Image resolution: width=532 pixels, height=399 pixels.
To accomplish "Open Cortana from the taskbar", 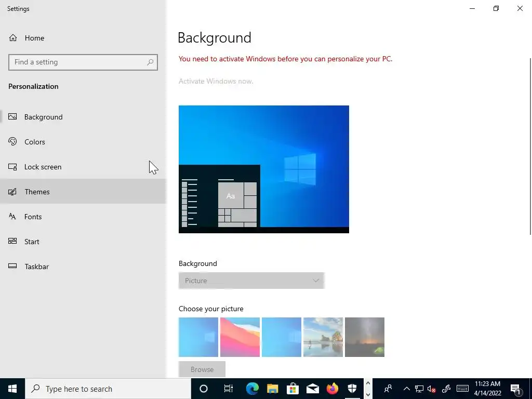I will pyautogui.click(x=204, y=389).
